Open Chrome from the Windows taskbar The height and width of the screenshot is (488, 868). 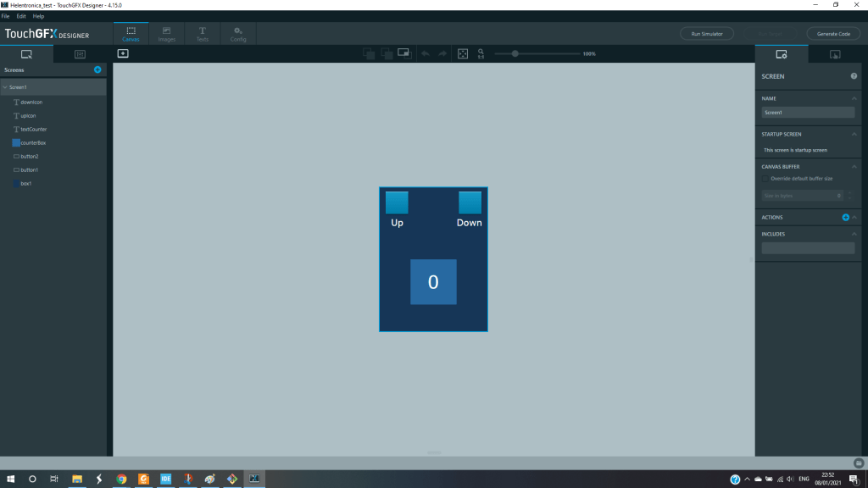click(121, 479)
